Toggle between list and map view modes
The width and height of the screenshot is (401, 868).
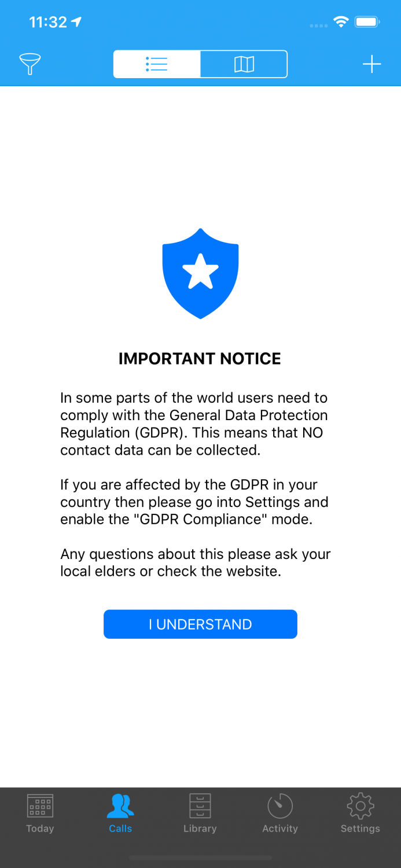[200, 64]
